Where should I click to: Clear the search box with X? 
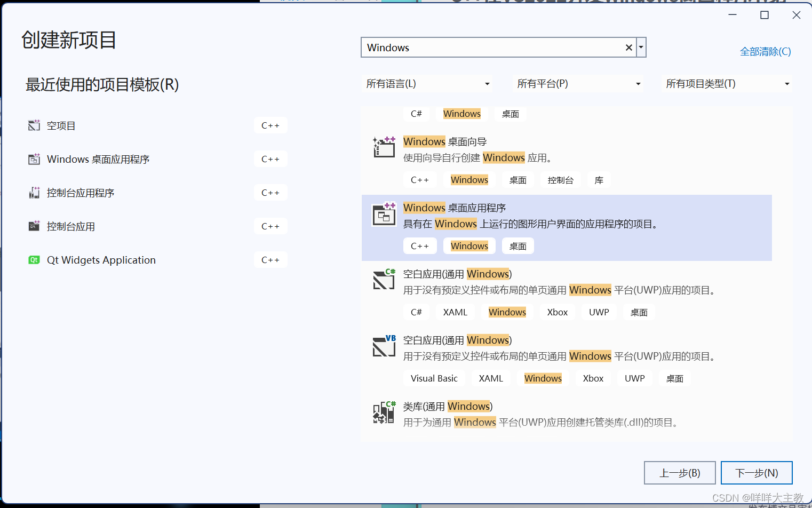pyautogui.click(x=629, y=47)
